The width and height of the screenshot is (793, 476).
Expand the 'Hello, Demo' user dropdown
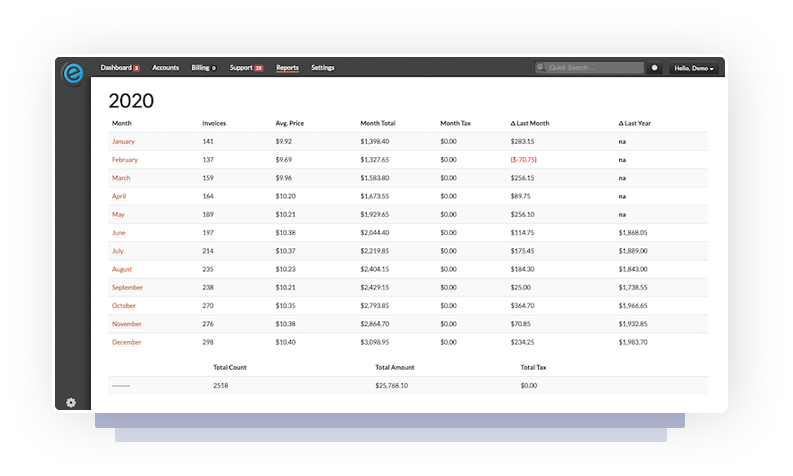694,68
